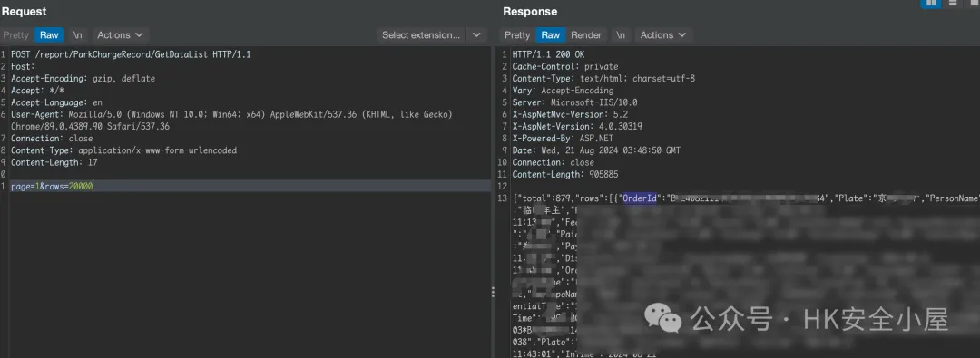The height and width of the screenshot is (358, 980).
Task: Click the Accept-Encoding: gzip, deflate line
Action: tap(83, 79)
